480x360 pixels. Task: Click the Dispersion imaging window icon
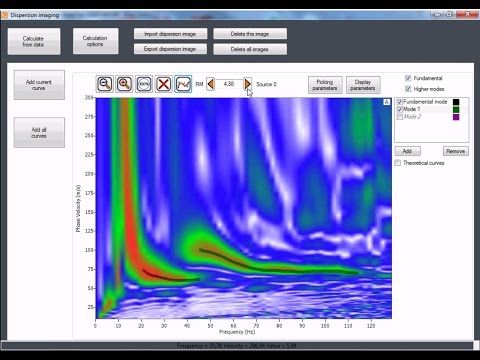click(x=5, y=15)
